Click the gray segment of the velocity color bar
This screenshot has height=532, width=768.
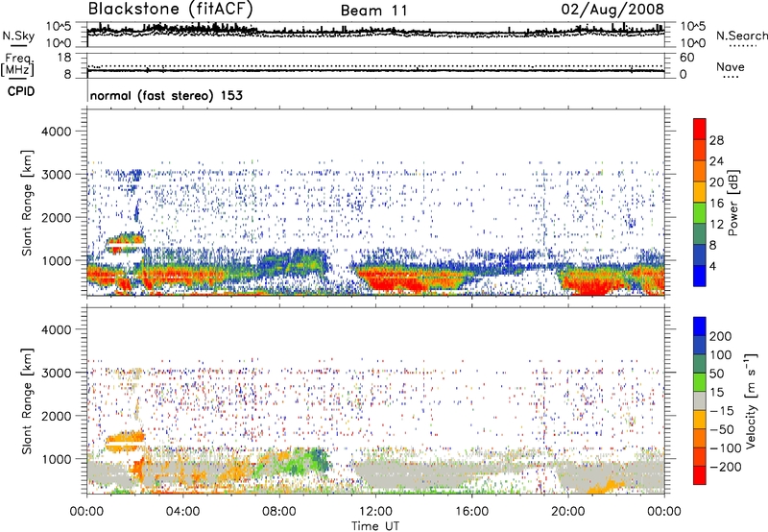pos(700,400)
